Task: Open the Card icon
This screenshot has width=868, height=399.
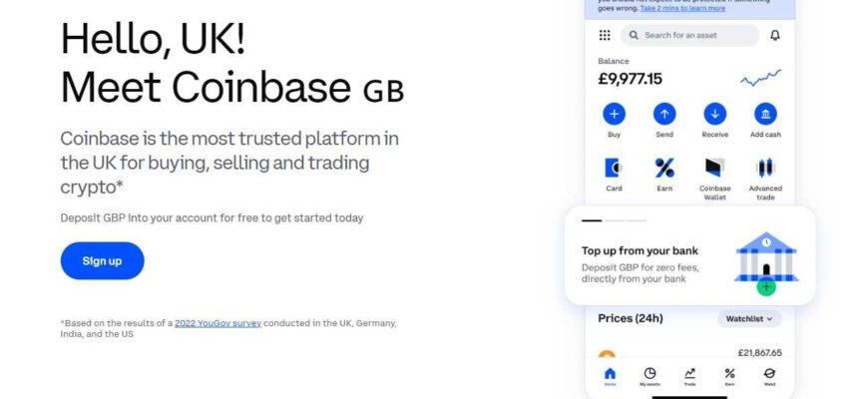Action: [614, 168]
